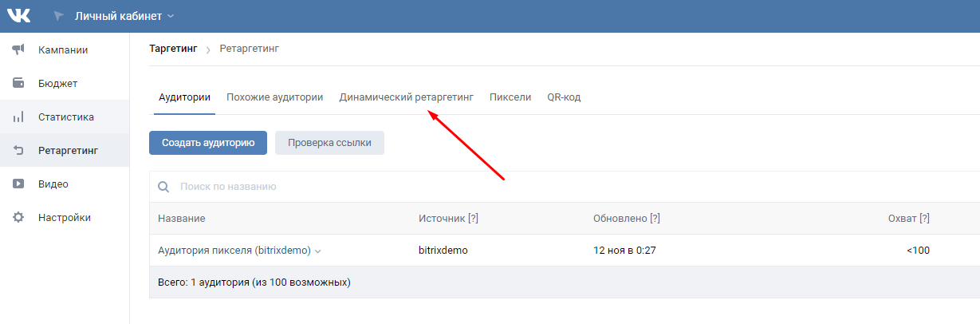The height and width of the screenshot is (324, 980).
Task: Click the Название column header
Action: [182, 219]
